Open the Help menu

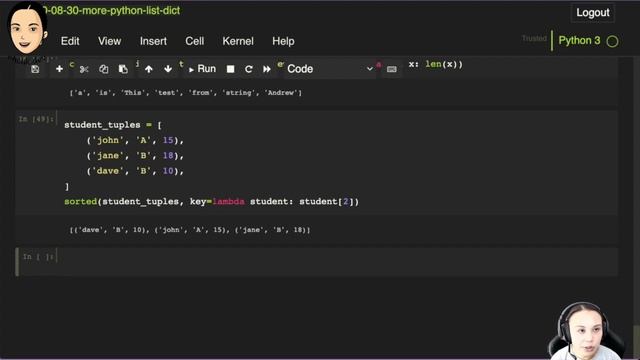point(283,41)
